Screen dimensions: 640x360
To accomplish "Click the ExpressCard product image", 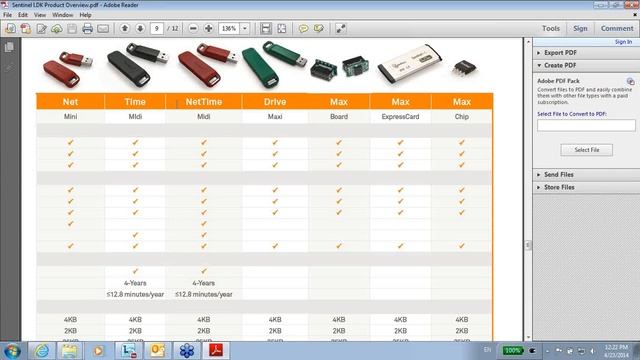I will (x=409, y=65).
